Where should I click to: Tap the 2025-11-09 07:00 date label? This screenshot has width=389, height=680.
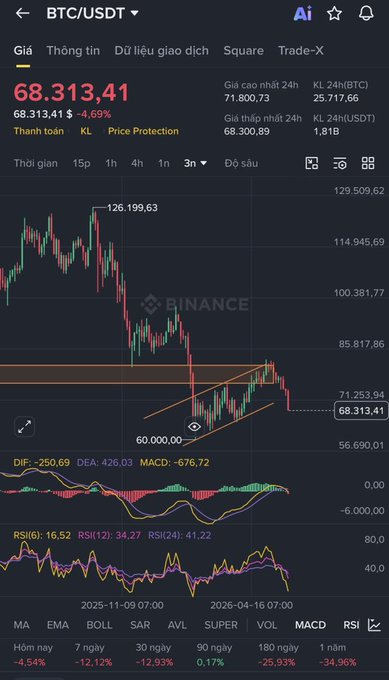tap(122, 605)
